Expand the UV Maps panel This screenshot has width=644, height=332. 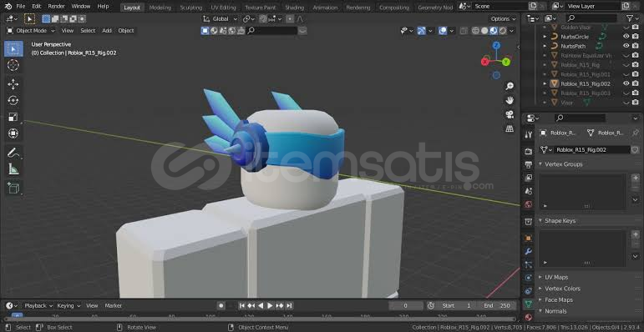[x=556, y=277]
